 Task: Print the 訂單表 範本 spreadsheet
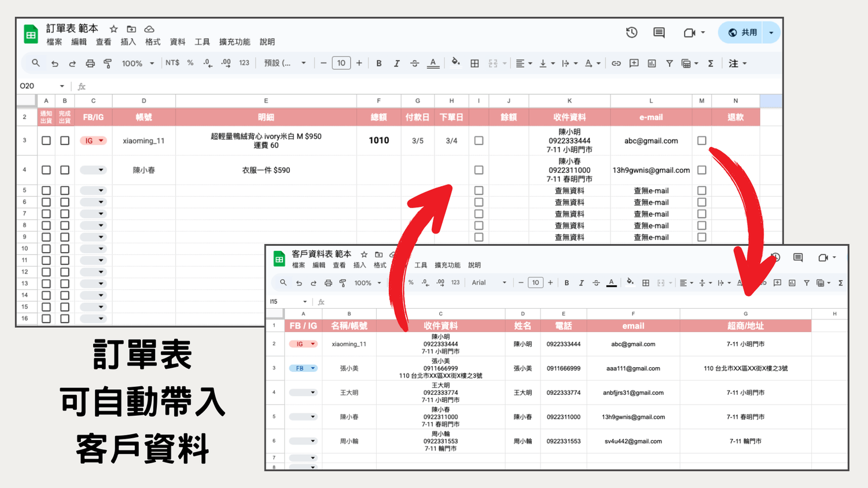pos(90,64)
